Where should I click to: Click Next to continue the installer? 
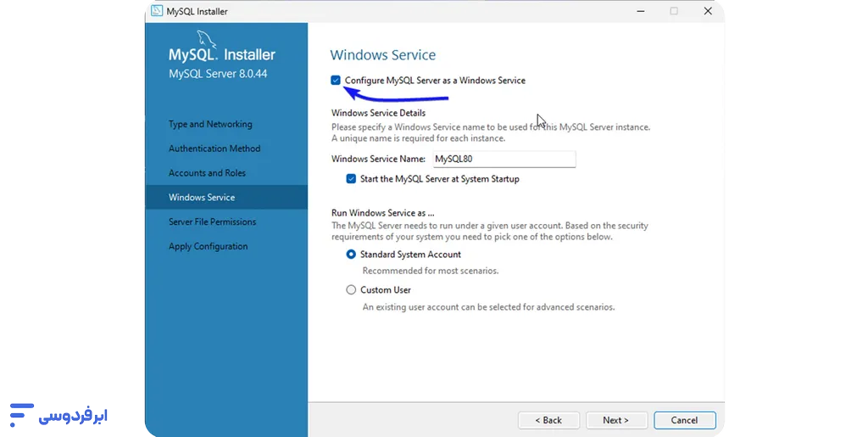point(616,420)
